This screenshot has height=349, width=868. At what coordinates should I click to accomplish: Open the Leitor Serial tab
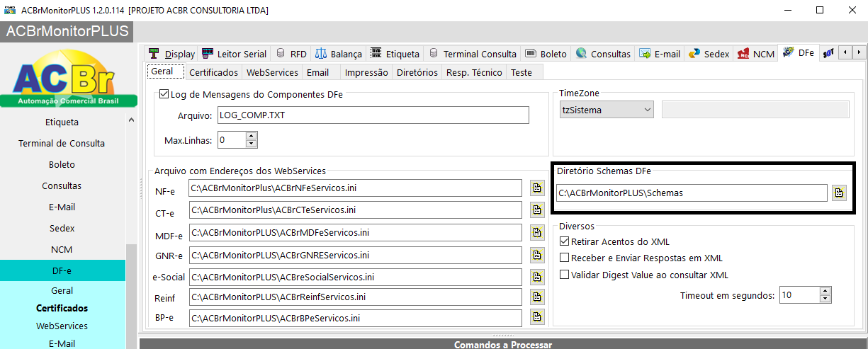click(235, 54)
